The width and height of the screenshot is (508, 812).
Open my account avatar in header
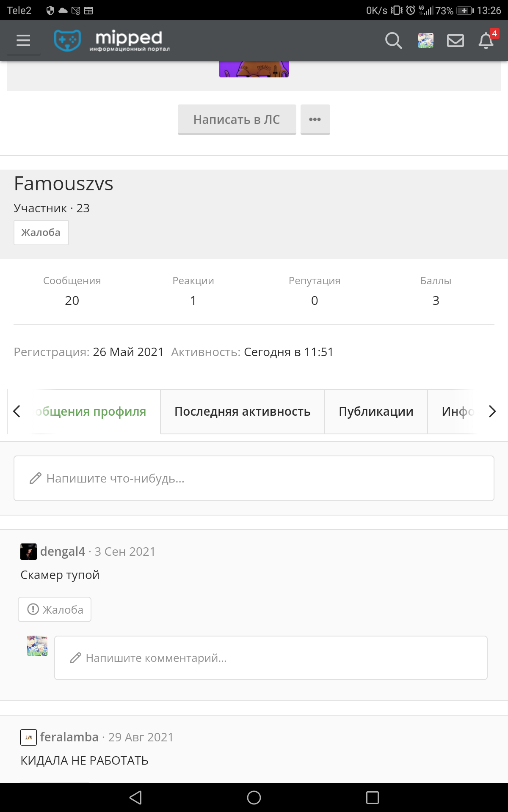pyautogui.click(x=425, y=41)
